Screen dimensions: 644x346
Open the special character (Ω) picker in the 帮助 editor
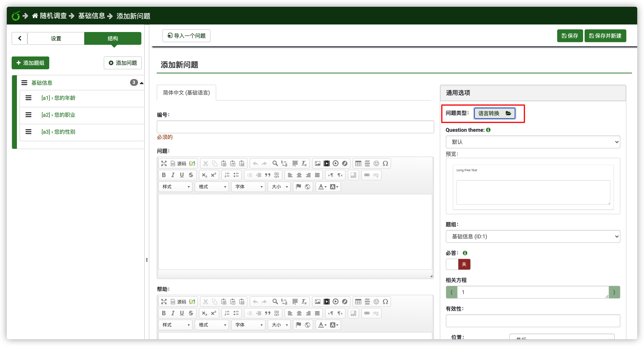tap(385, 302)
